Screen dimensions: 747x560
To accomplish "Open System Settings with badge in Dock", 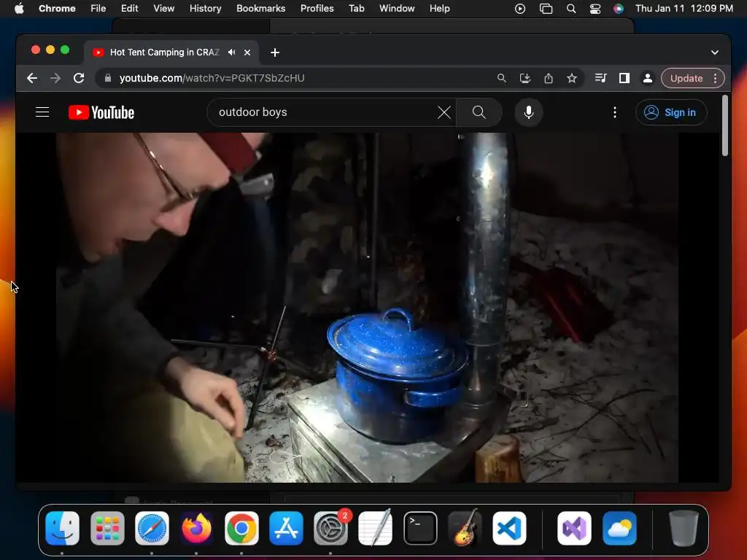I will 331,528.
